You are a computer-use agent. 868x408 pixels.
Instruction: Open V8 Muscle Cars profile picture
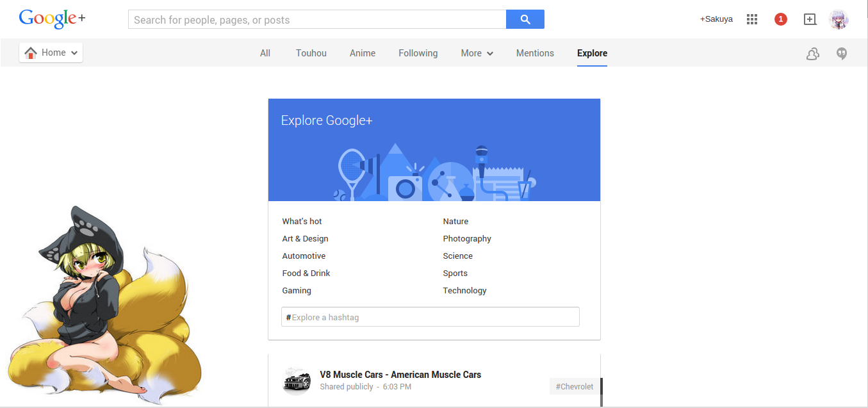tap(297, 381)
